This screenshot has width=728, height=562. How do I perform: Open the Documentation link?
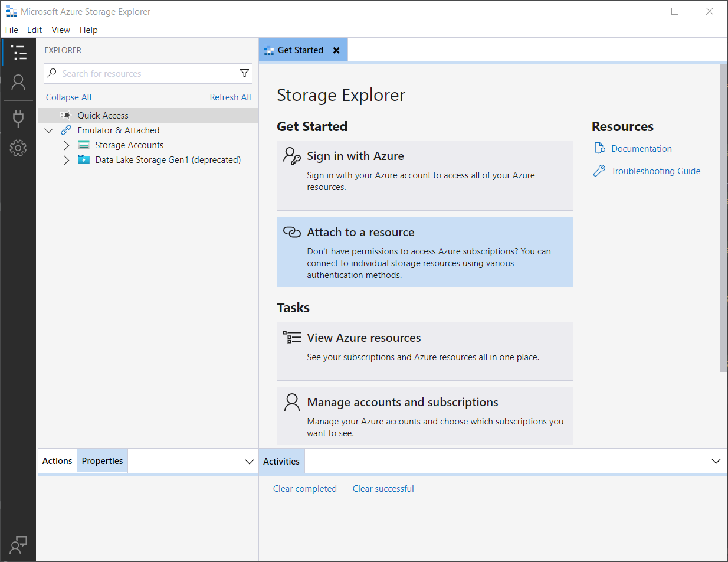pos(641,148)
